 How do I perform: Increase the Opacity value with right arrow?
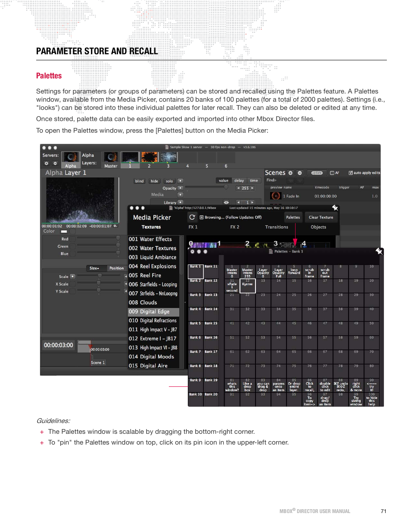point(252,188)
